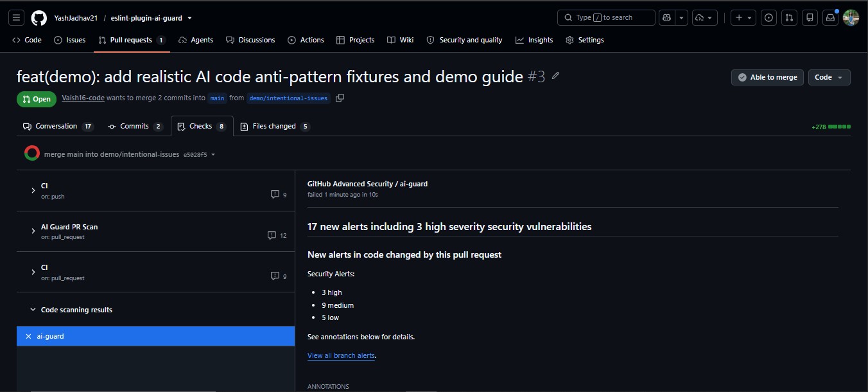Expand the AI Guard PR Scan group
868x392 pixels.
tap(33, 231)
